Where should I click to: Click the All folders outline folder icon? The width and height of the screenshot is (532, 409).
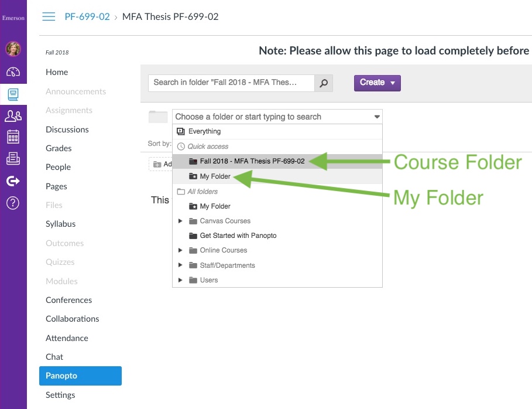(x=181, y=191)
